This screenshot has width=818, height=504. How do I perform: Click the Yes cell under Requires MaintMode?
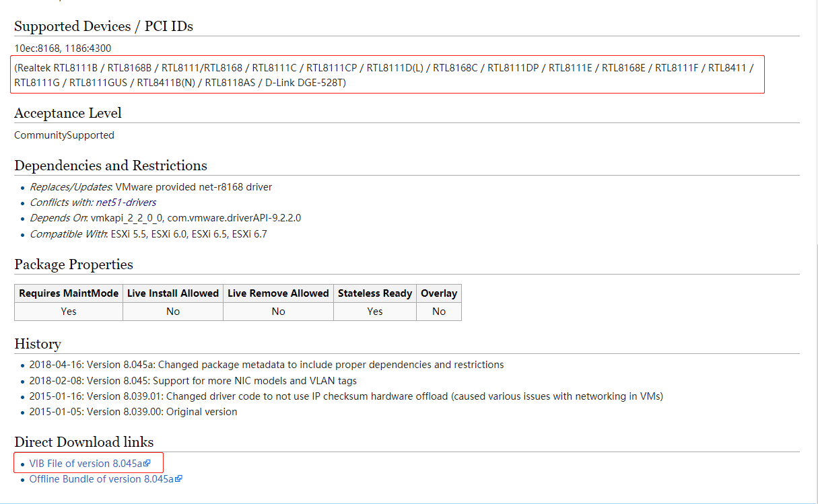pyautogui.click(x=69, y=312)
